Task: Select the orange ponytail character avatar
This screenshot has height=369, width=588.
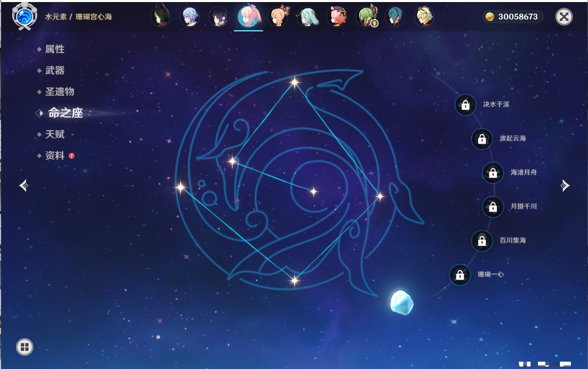Action: click(x=279, y=17)
